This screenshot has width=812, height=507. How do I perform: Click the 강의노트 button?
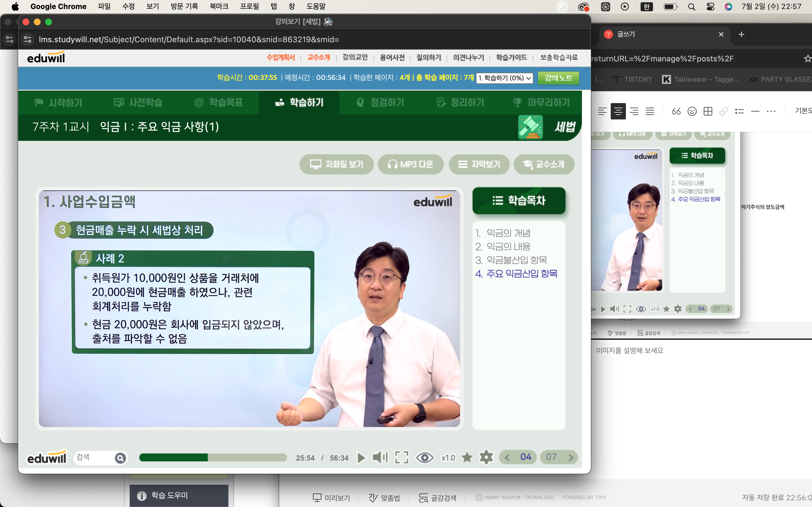558,78
